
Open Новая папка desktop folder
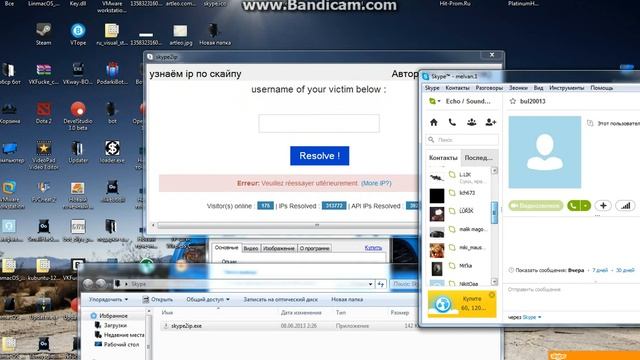[x=215, y=34]
